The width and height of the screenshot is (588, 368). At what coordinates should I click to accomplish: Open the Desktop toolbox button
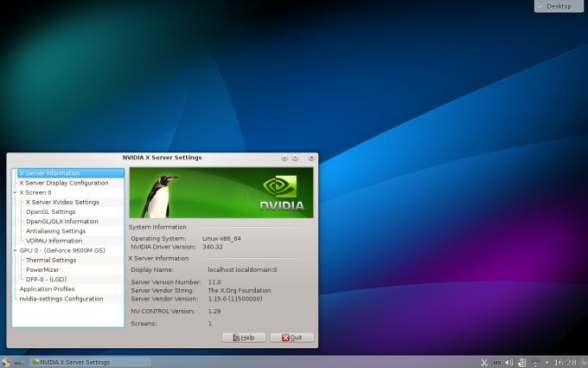pos(559,6)
